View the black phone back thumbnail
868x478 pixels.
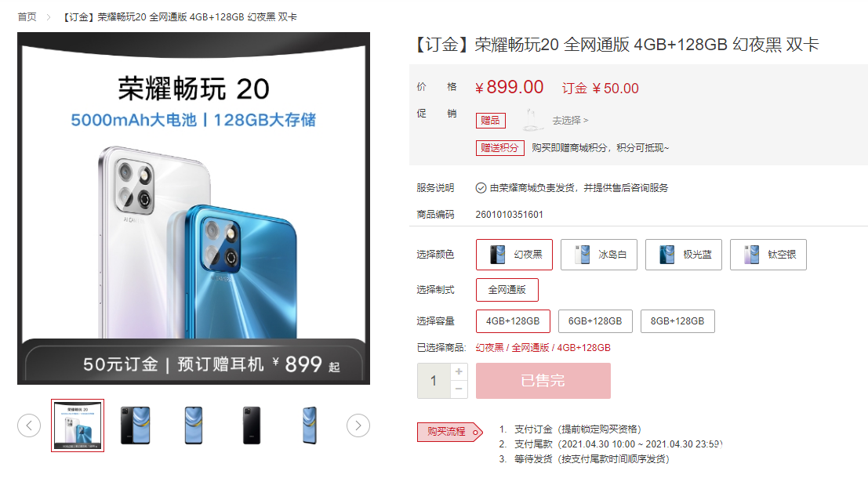pos(252,425)
